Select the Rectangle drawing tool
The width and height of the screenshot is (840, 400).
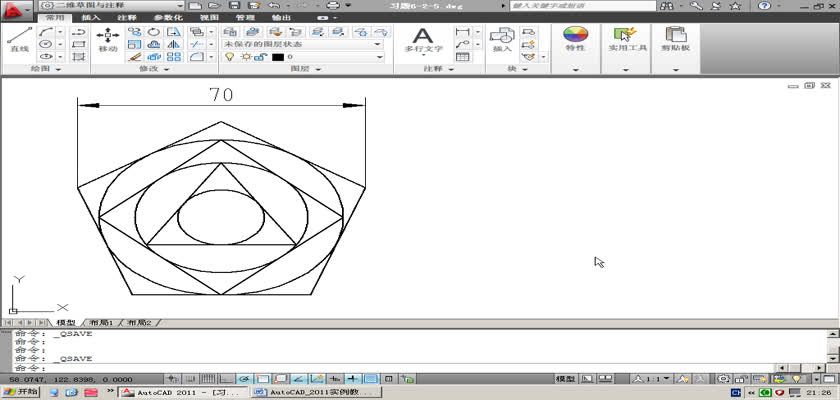[79, 44]
